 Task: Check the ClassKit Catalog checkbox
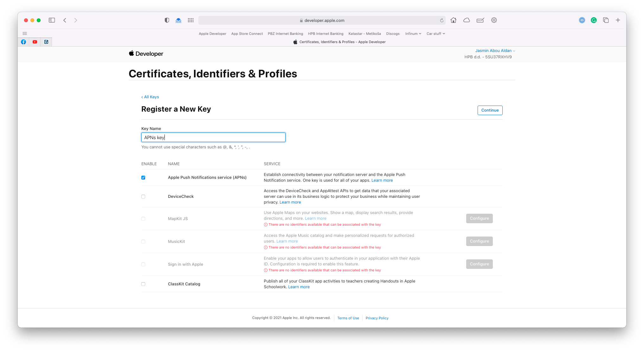coord(143,284)
